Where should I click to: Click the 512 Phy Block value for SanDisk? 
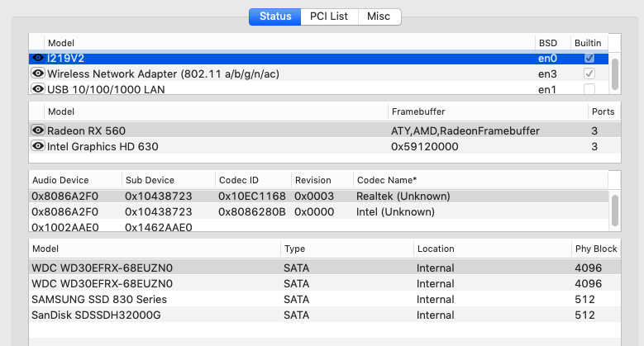pos(584,315)
